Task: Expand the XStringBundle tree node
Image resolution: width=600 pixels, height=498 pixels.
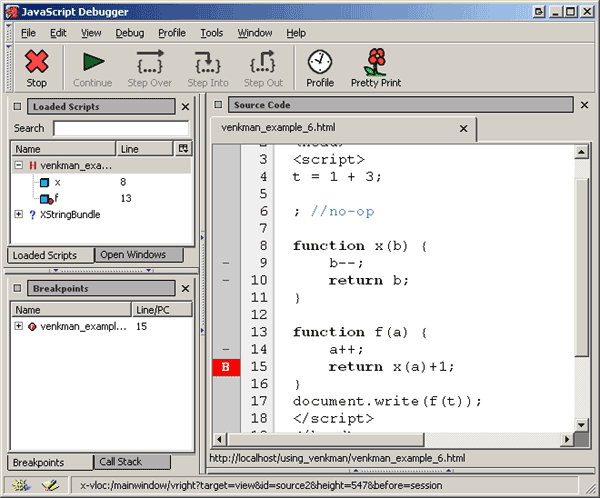Action: pyautogui.click(x=18, y=214)
